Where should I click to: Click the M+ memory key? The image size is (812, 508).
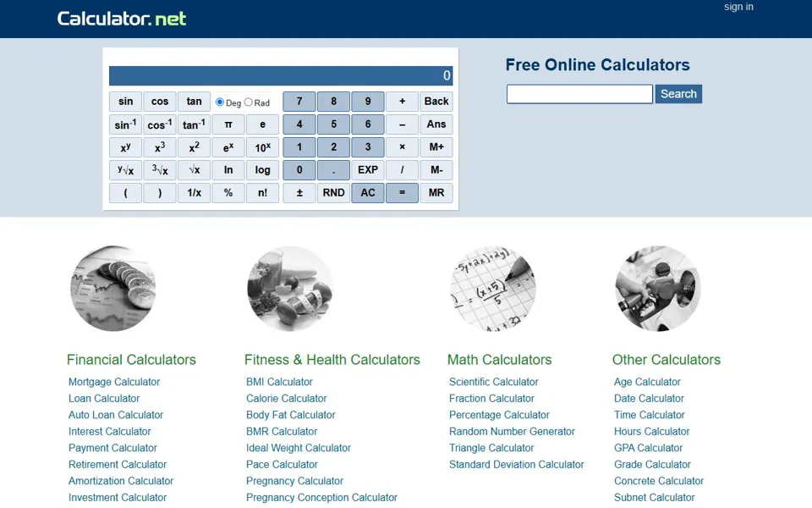pyautogui.click(x=436, y=147)
